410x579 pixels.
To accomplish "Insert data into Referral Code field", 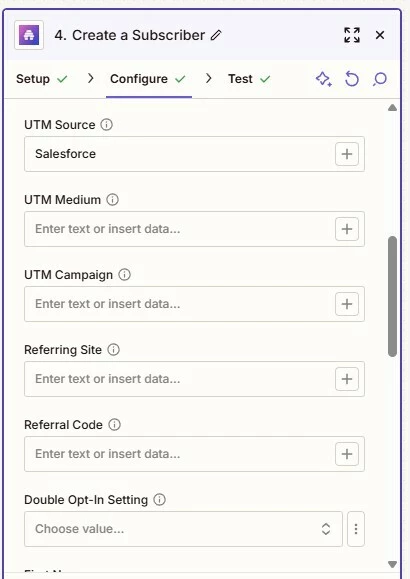I will pos(347,454).
